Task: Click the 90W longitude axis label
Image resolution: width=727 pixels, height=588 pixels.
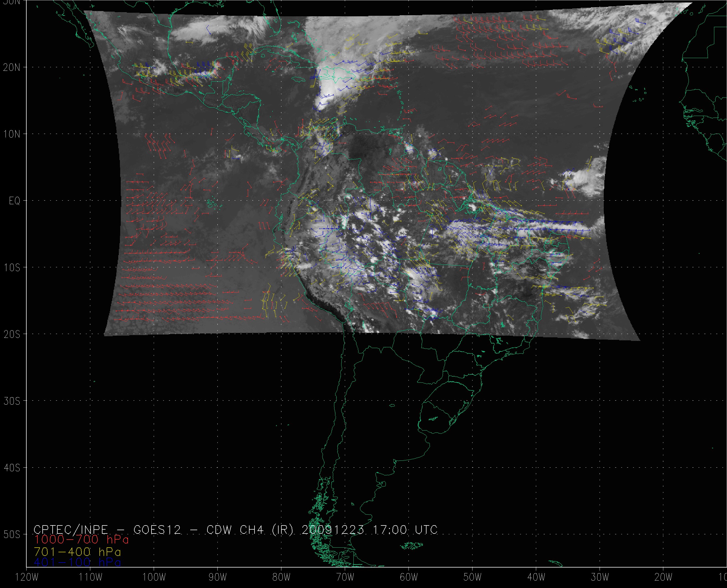Action: pos(218,577)
